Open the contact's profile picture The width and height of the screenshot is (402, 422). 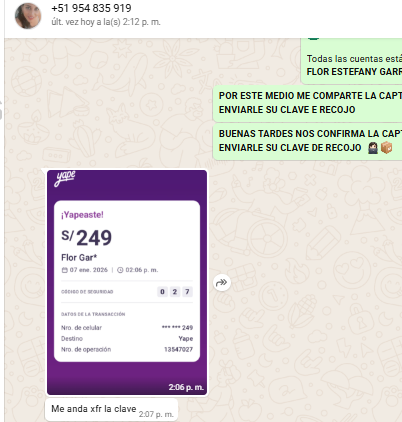click(28, 15)
